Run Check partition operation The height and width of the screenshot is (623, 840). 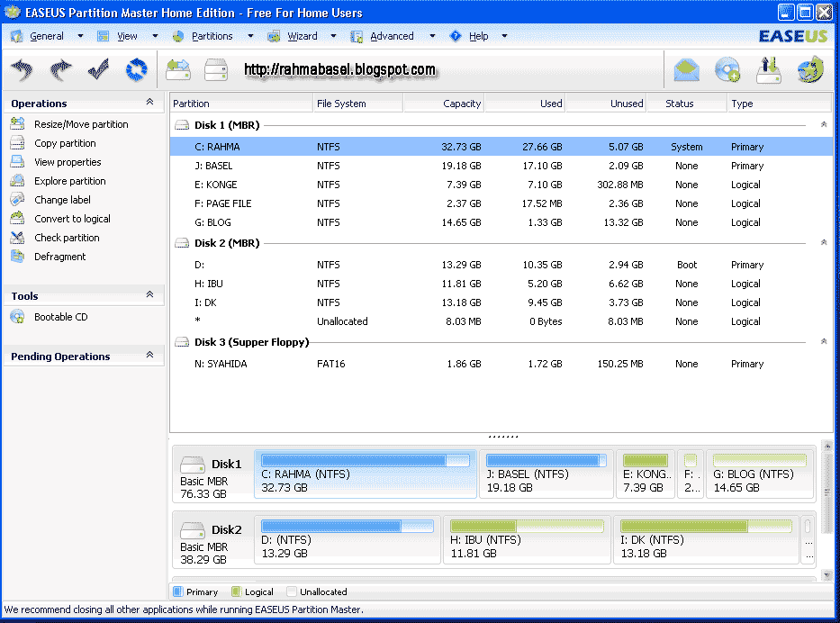pos(67,238)
